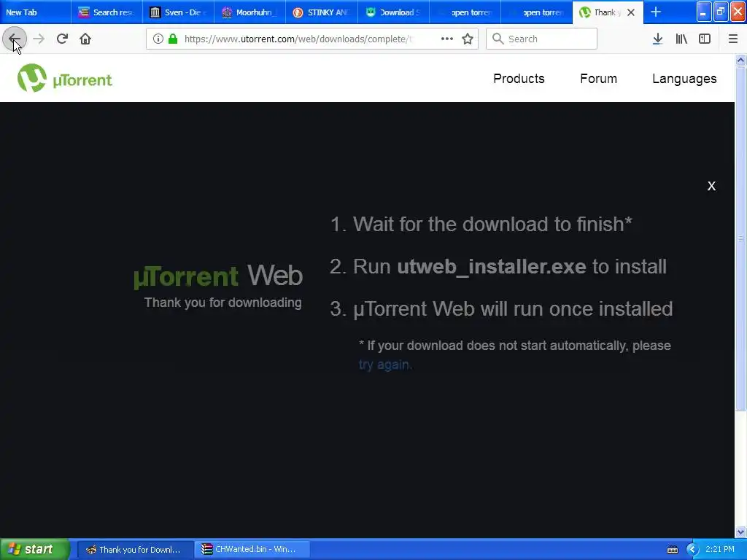Toggle the sidebar view icon

coord(705,39)
